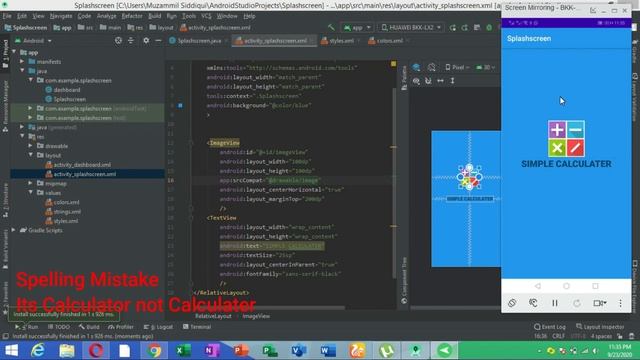Screen dimensions: 640x360
Task: Select the Splashscreen class in tree
Action: pos(65,99)
